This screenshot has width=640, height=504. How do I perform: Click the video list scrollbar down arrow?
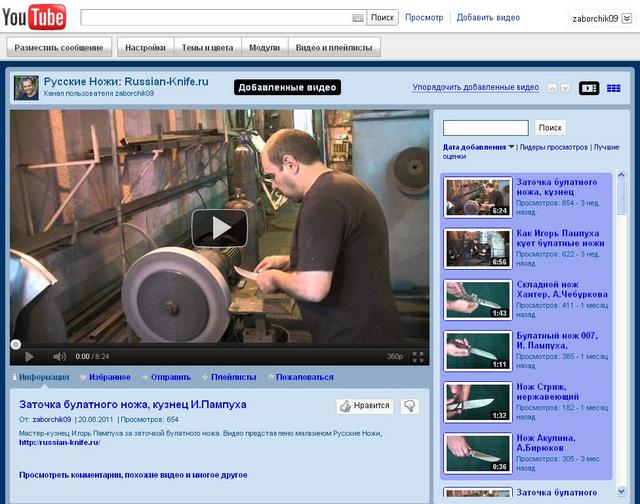pos(621,492)
